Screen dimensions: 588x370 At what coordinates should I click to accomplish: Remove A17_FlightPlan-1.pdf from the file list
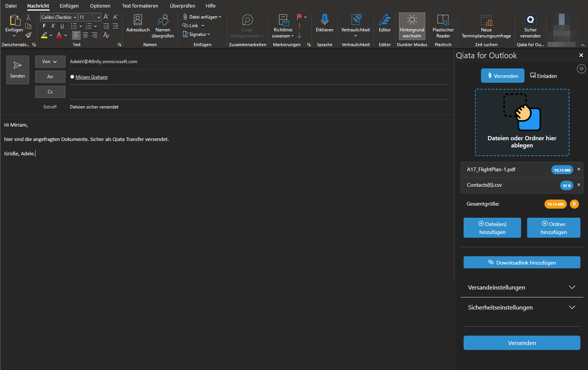579,169
